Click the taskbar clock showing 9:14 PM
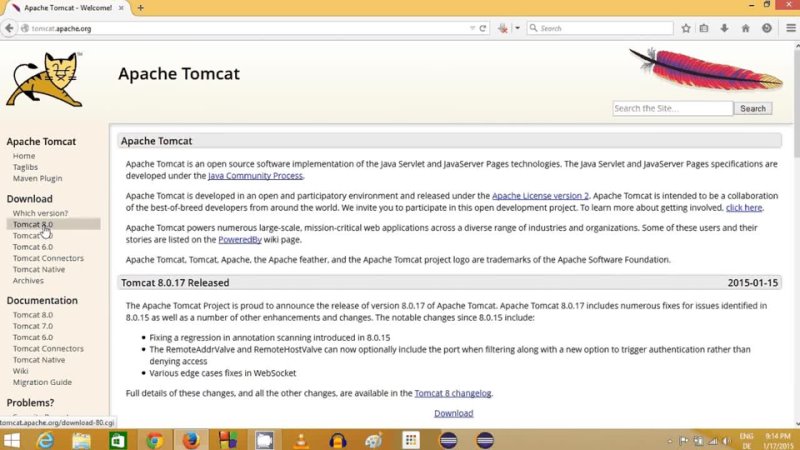The image size is (800, 450). tap(778, 437)
